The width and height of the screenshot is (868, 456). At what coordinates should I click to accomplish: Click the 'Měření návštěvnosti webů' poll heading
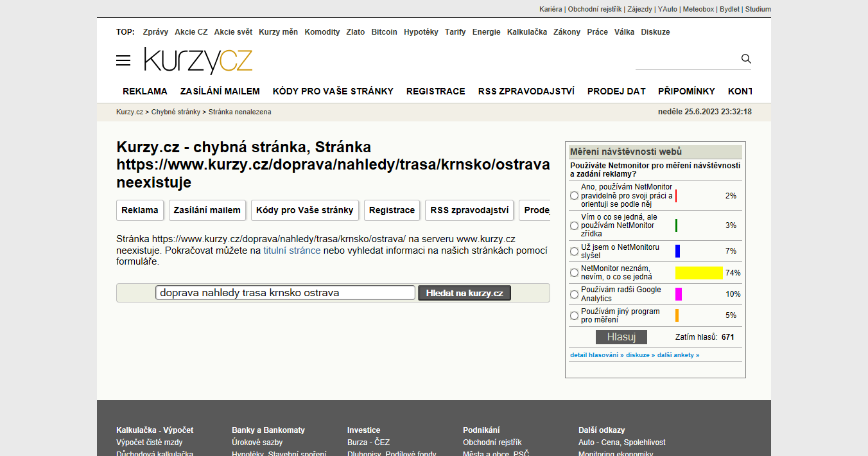pyautogui.click(x=626, y=152)
